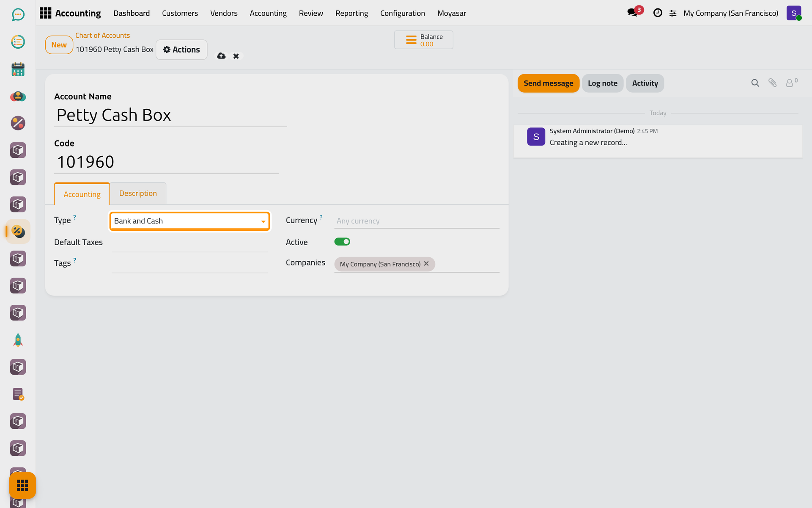812x508 pixels.
Task: Save the record manually with the cloud icon
Action: tap(221, 56)
